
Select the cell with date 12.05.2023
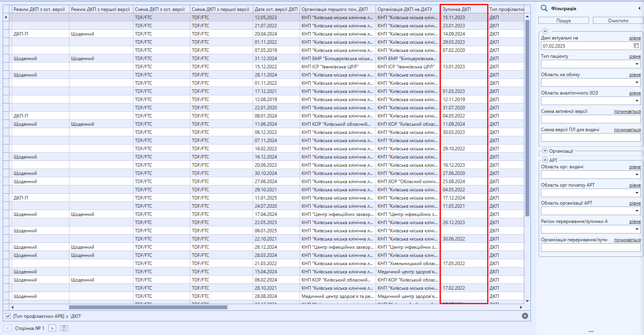click(x=276, y=17)
